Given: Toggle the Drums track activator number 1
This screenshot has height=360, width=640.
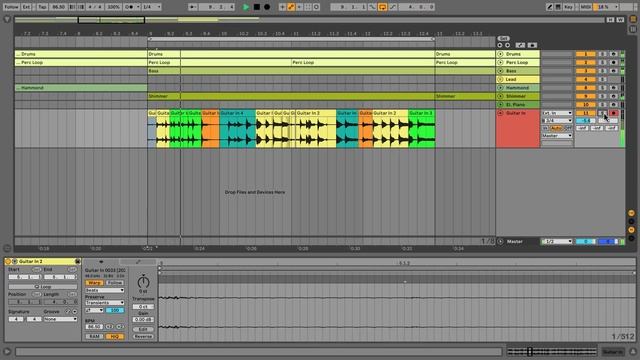Looking at the screenshot, I should coord(585,54).
